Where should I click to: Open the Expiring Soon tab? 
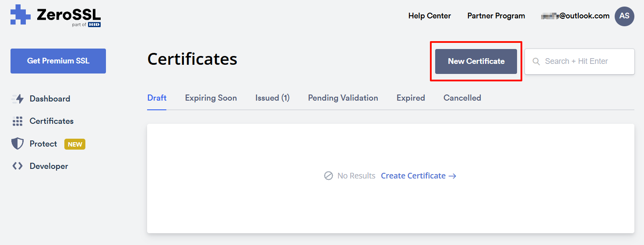tap(211, 98)
